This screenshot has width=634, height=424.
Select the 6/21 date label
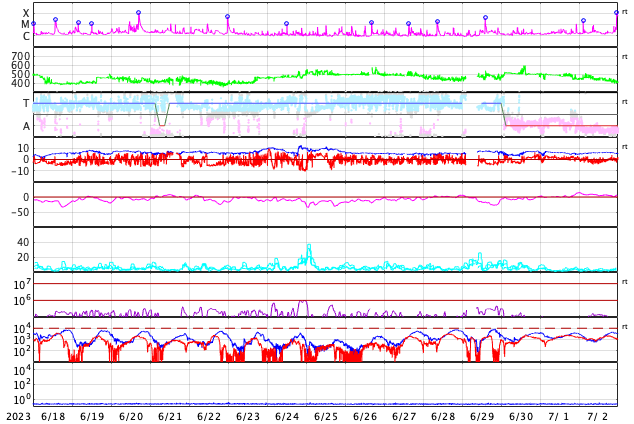170,416
